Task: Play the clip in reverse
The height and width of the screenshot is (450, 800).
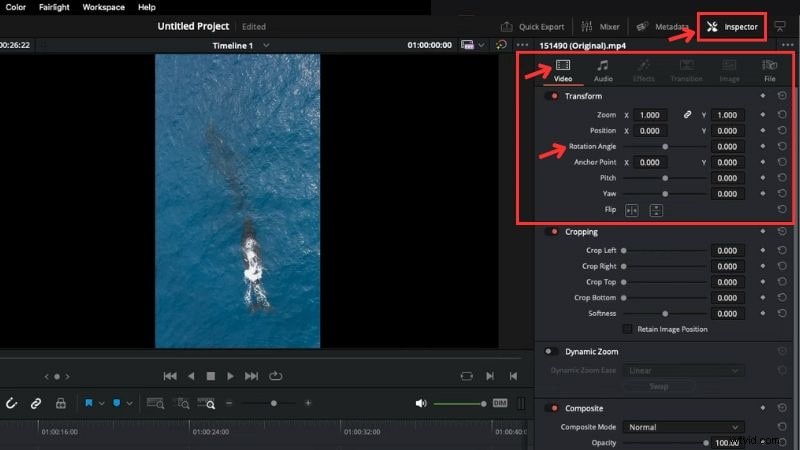Action: click(x=191, y=376)
